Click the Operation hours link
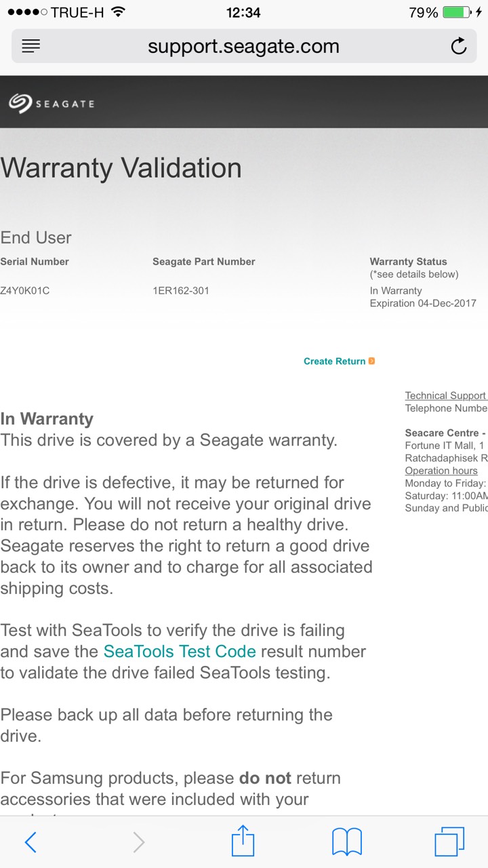 [441, 471]
